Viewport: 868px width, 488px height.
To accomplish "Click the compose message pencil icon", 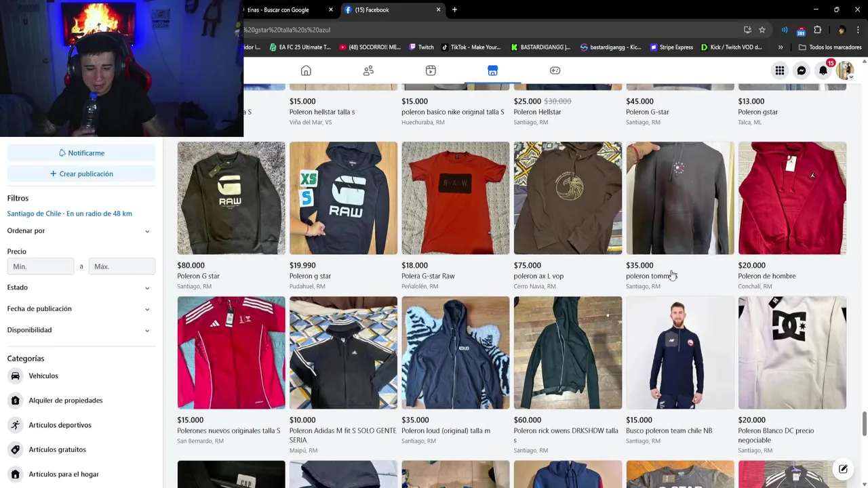I will tap(843, 469).
